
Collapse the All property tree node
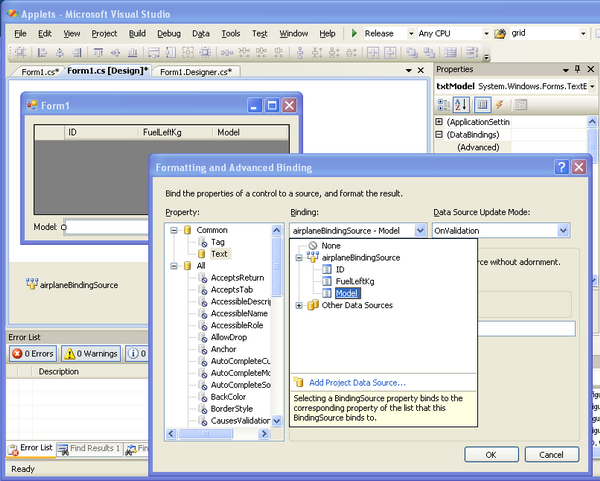click(x=174, y=266)
